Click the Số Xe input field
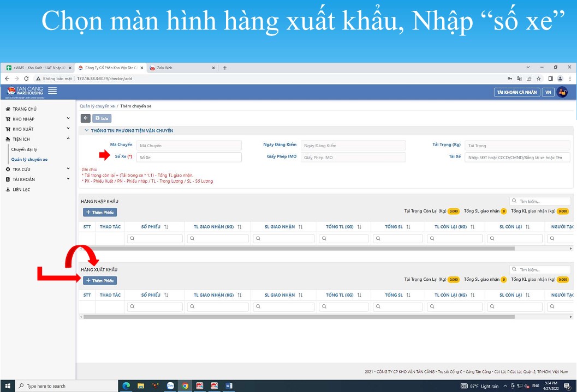The width and height of the screenshot is (577, 392). pos(189,157)
